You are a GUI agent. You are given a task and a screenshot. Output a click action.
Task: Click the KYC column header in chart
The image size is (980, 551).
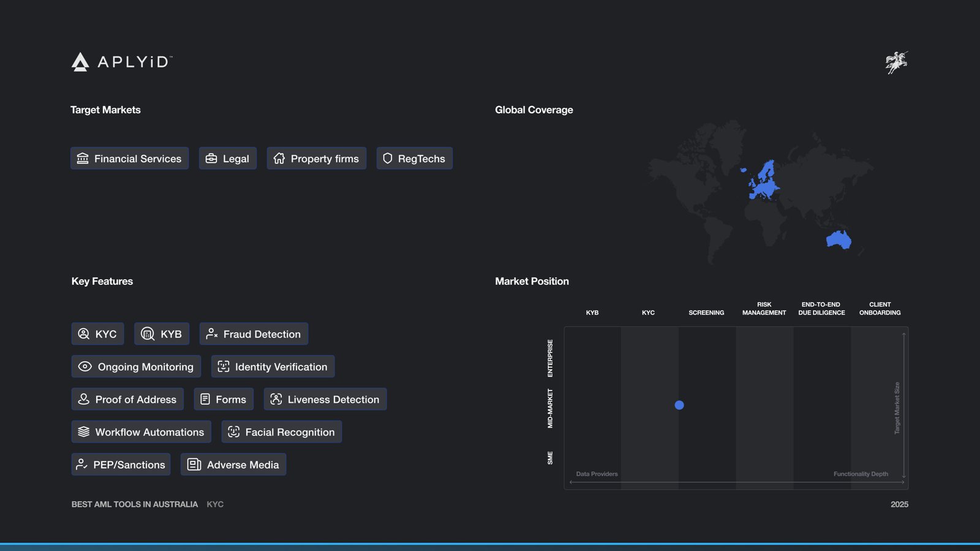[648, 313]
